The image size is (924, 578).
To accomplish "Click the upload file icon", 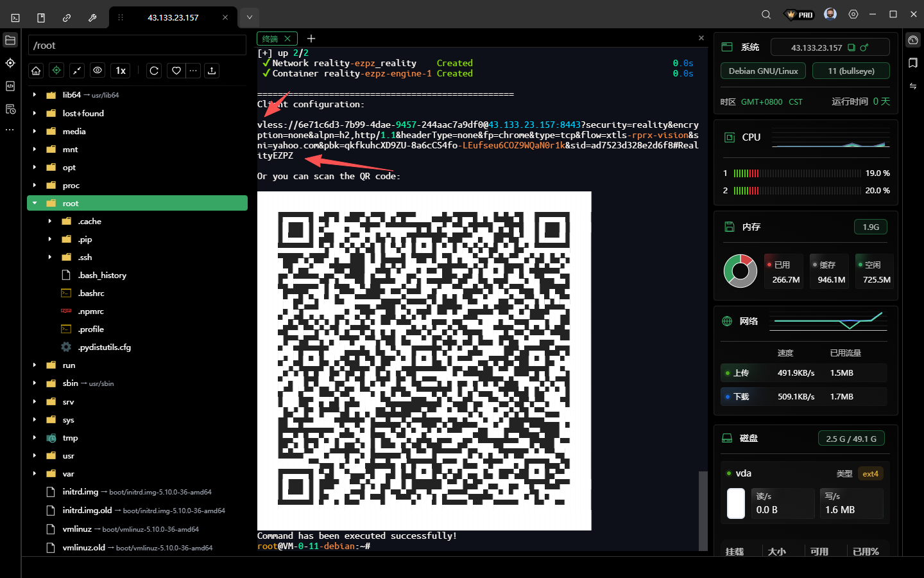I will [212, 71].
